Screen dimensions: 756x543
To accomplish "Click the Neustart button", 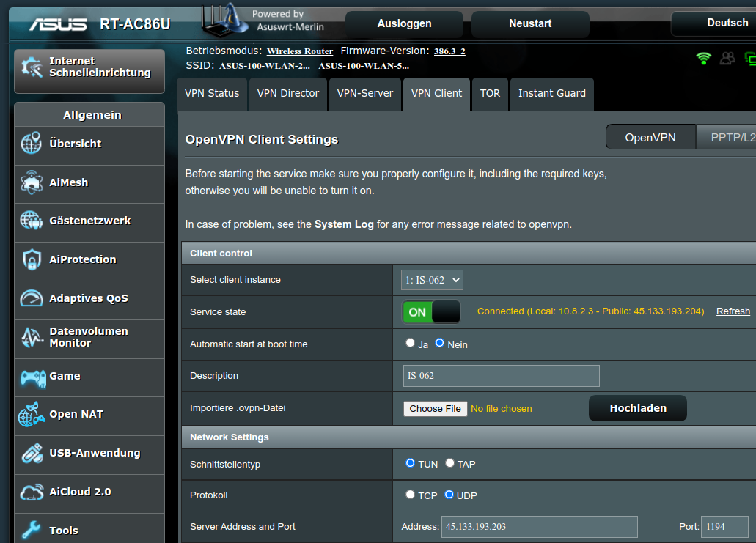I will (530, 23).
